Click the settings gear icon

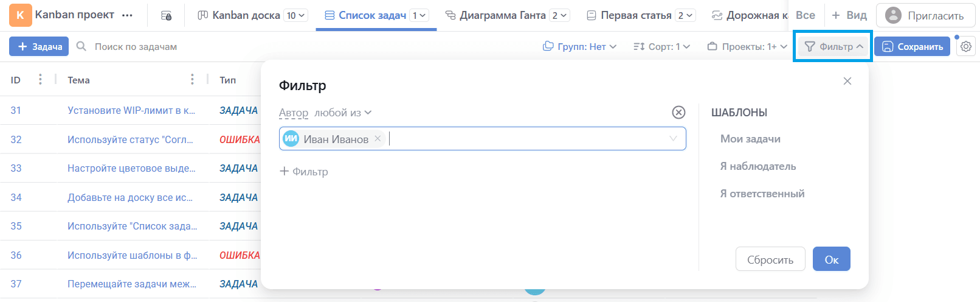966,47
